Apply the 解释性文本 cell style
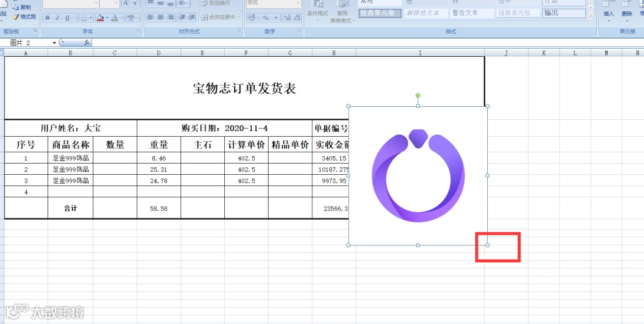This screenshot has height=324, width=644. (x=426, y=13)
